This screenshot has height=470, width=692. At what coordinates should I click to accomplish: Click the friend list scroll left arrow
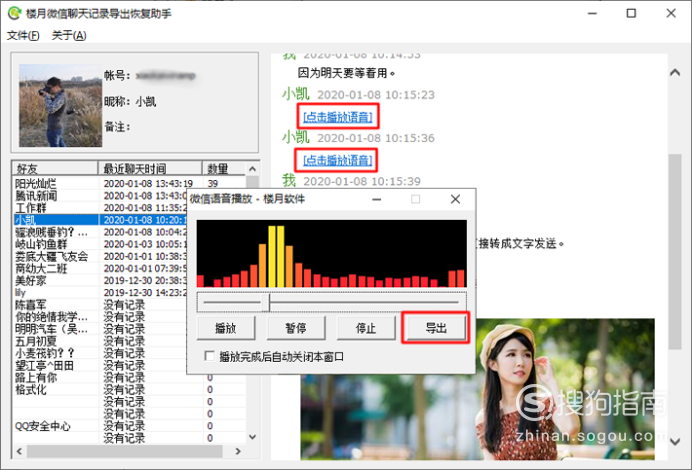point(19,451)
